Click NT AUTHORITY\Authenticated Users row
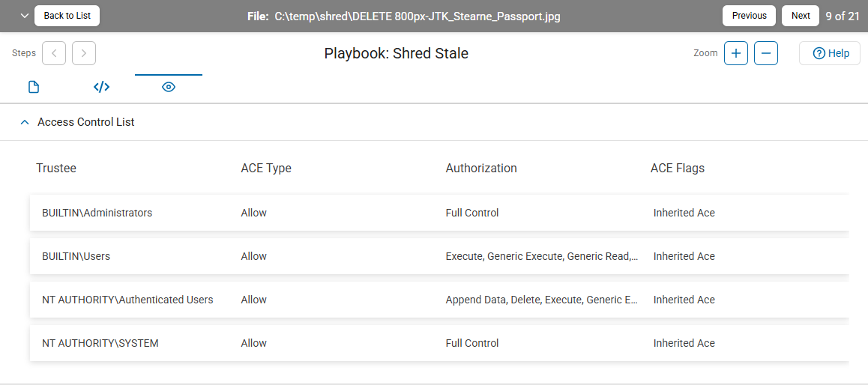Image resolution: width=868 pixels, height=385 pixels. [127, 300]
